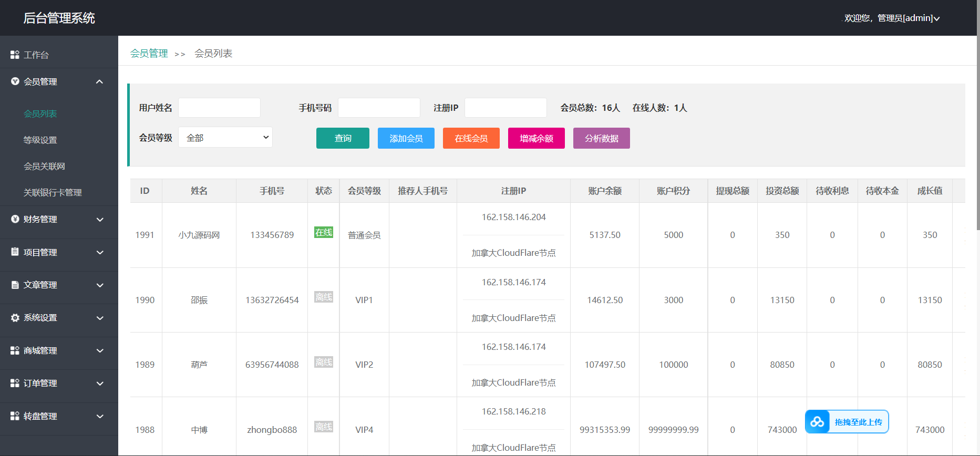Click the 账户积分 column header
The height and width of the screenshot is (456, 980).
pyautogui.click(x=673, y=191)
